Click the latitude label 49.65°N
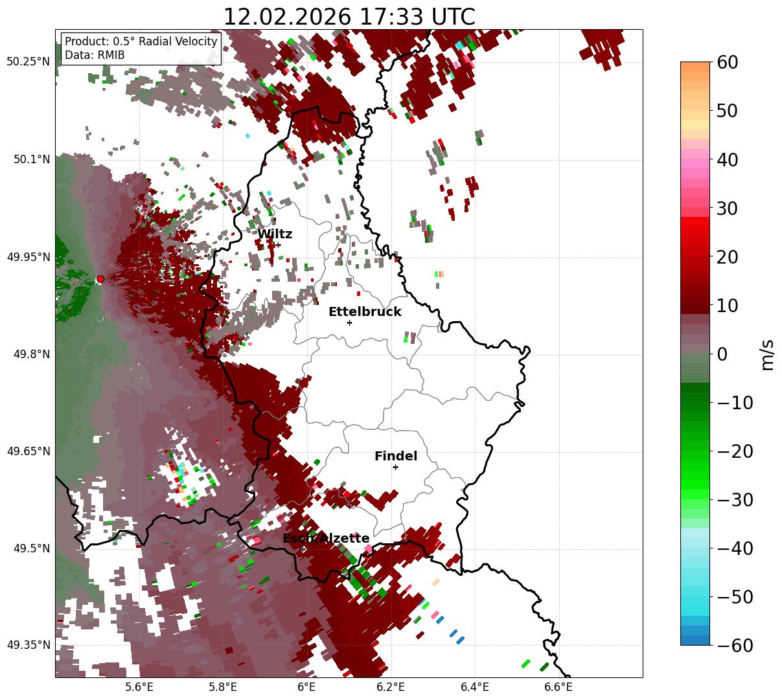782x700 pixels. click(x=29, y=451)
